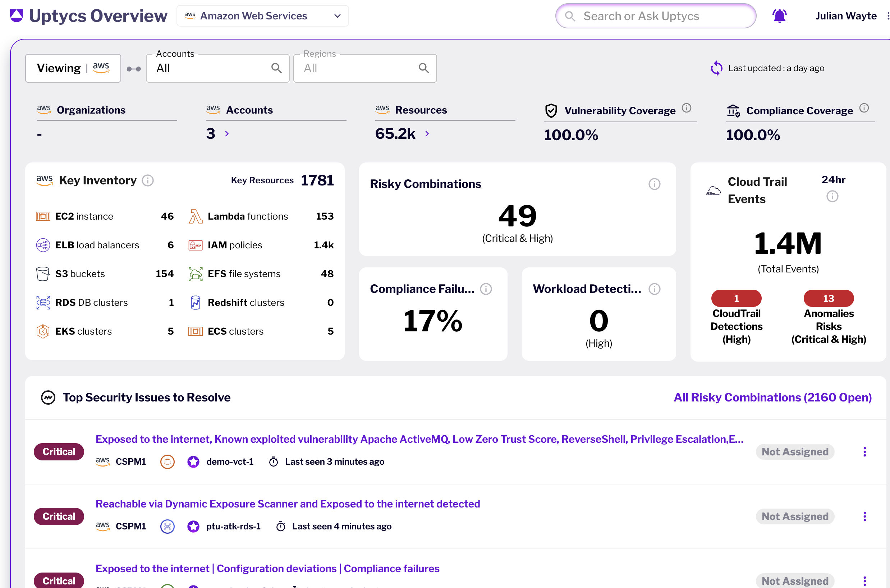Open the notifications bell
Screen dimensions: 890x588
click(779, 16)
